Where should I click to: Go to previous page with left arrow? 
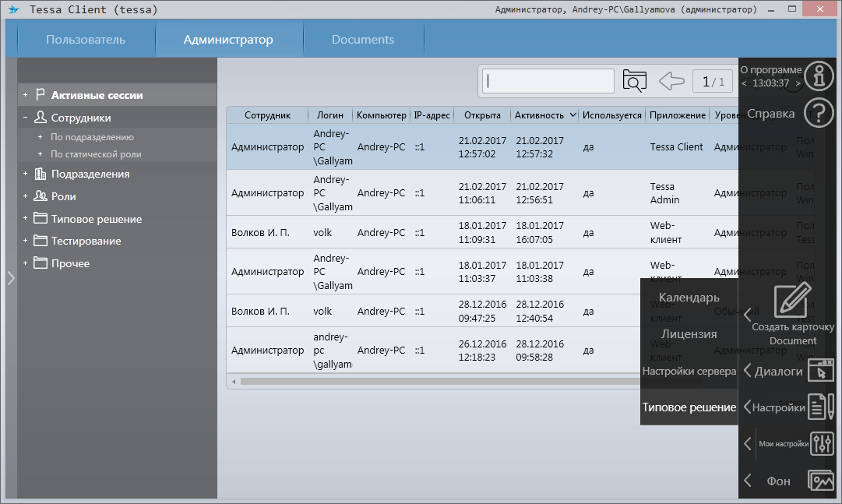(671, 81)
